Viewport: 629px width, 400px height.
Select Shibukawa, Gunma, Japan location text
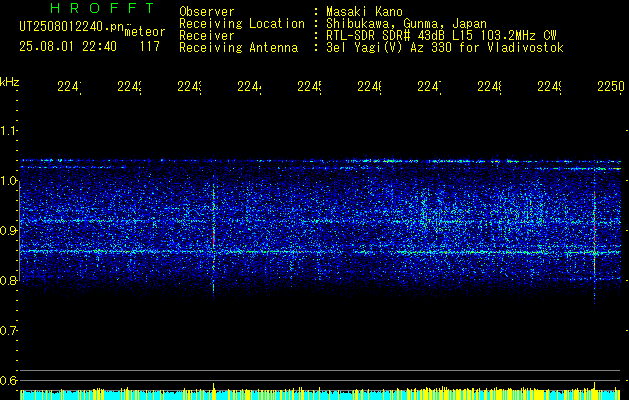point(406,24)
